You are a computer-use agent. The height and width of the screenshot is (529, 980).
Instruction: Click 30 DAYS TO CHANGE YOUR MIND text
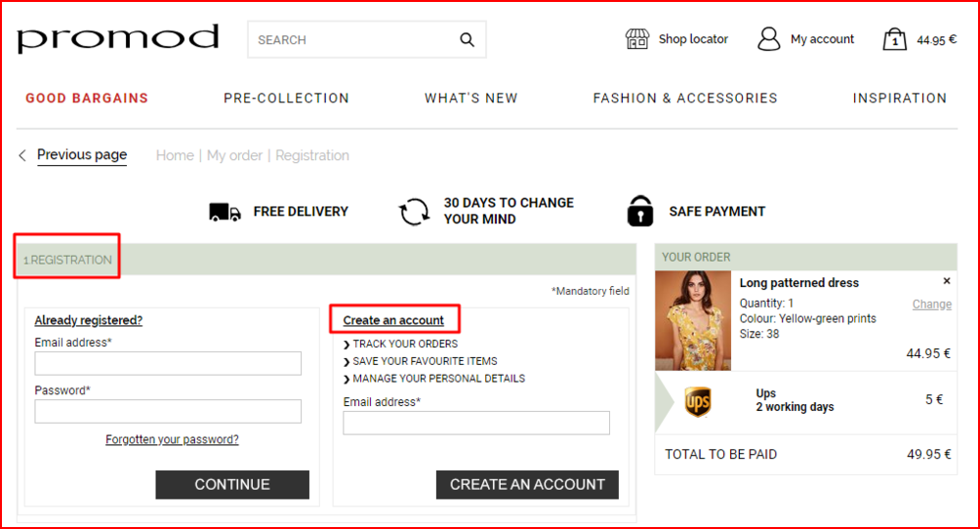click(509, 211)
